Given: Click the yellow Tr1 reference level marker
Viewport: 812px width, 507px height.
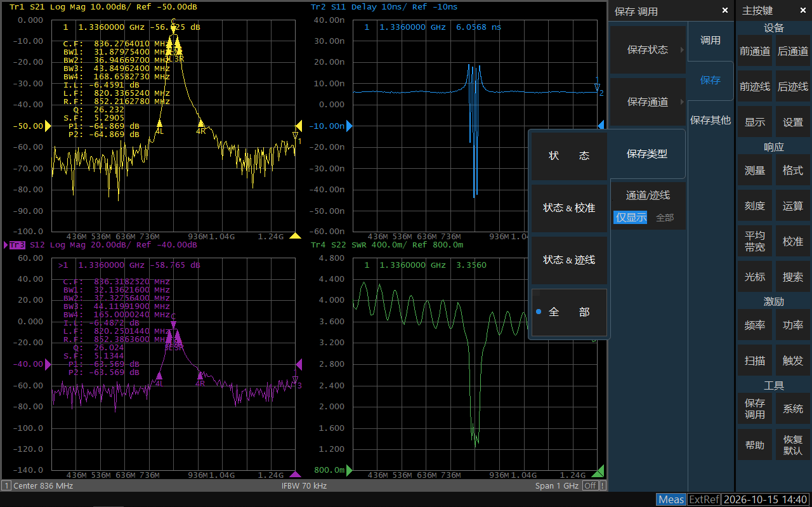Looking at the screenshot, I should coord(48,126).
